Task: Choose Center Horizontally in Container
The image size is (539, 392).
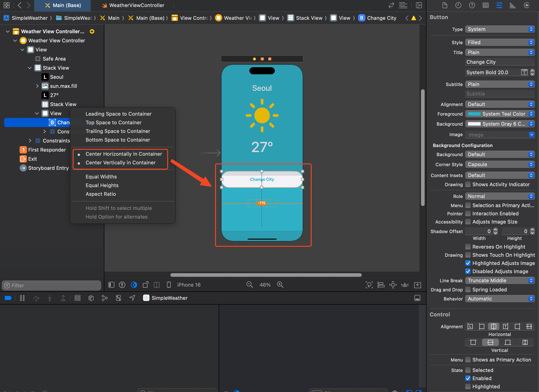Action: tap(123, 154)
